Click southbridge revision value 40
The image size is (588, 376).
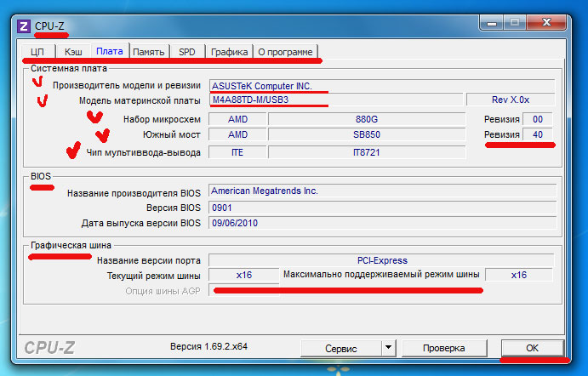538,134
